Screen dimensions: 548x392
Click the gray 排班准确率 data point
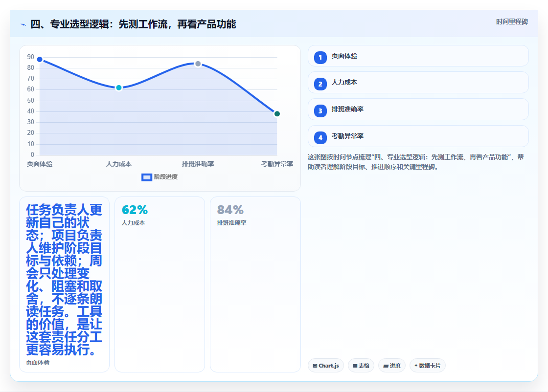point(198,64)
